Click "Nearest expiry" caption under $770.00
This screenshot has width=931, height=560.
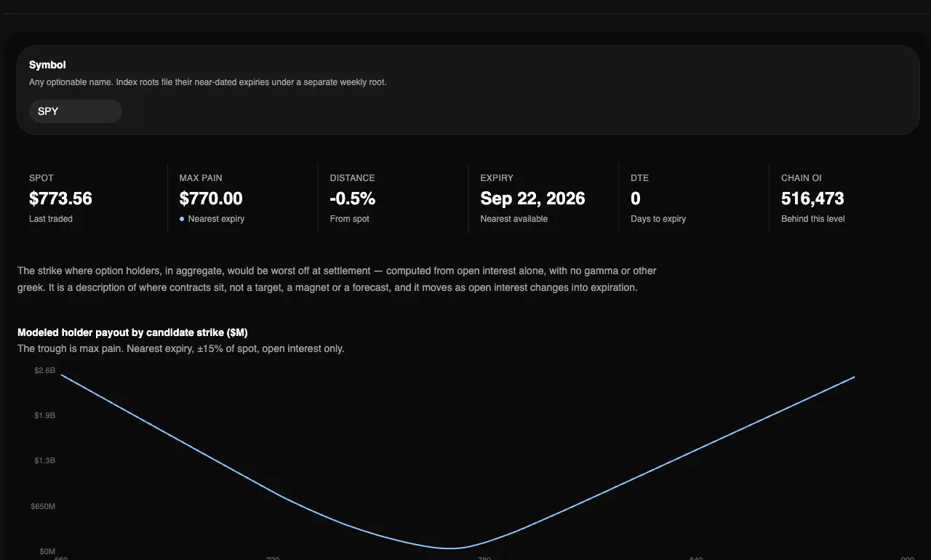tap(216, 219)
